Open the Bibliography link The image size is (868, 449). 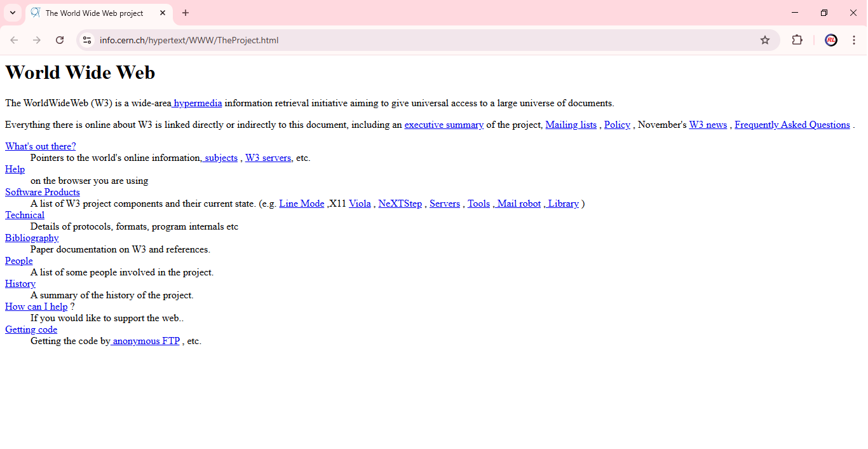pos(32,238)
